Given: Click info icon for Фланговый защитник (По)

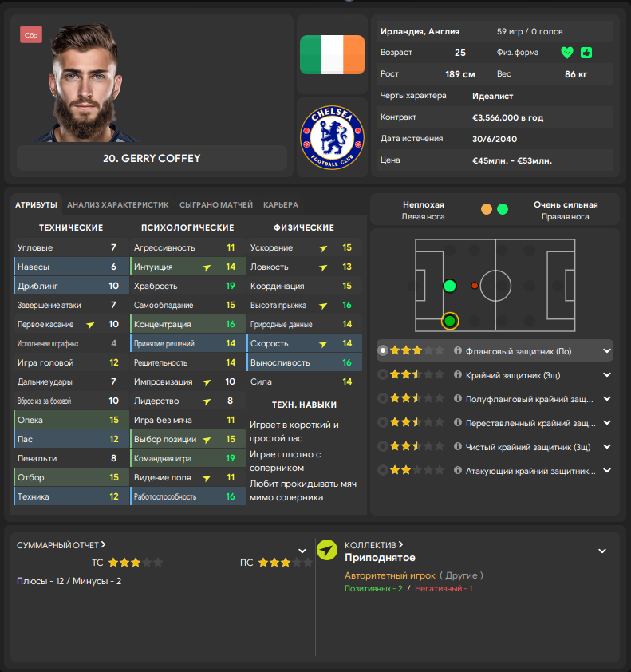Looking at the screenshot, I should (458, 350).
